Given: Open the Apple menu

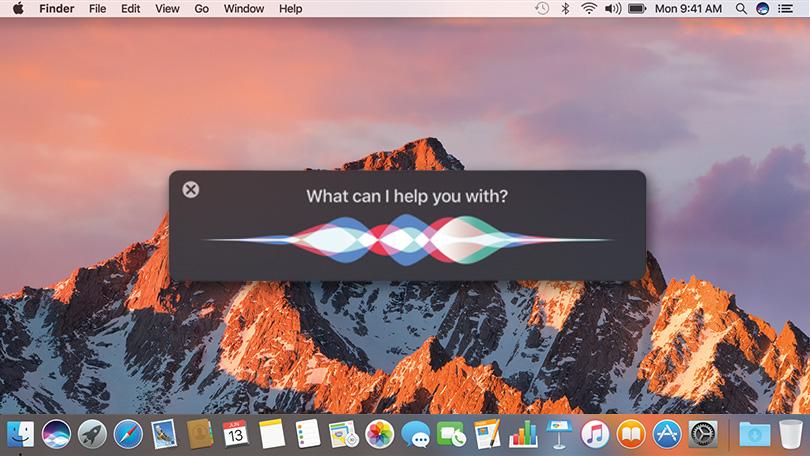Looking at the screenshot, I should (18, 9).
